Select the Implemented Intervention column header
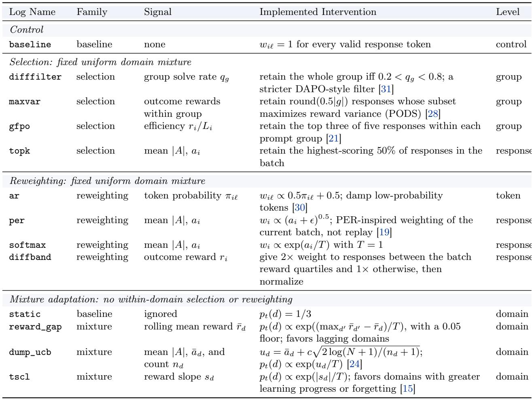532x399 pixels. tap(318, 13)
